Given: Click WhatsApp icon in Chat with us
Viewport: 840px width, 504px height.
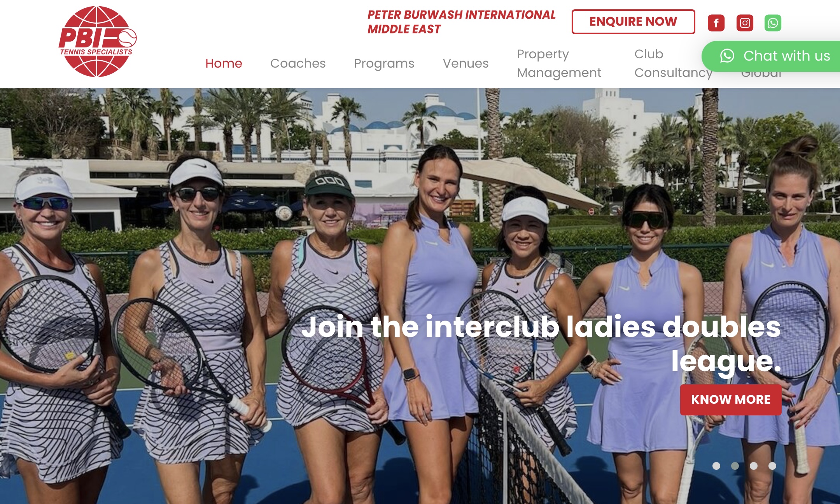Looking at the screenshot, I should point(727,56).
